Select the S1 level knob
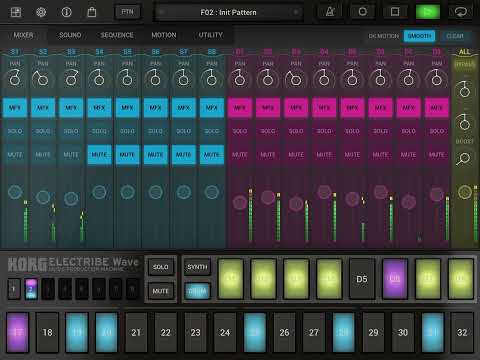Screen dimensions: 480x360 click(x=15, y=192)
